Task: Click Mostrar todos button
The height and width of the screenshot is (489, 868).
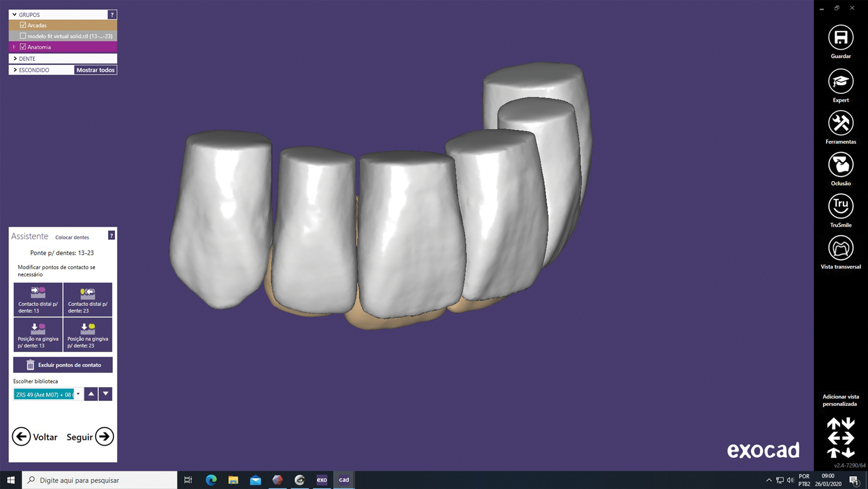Action: [95, 70]
